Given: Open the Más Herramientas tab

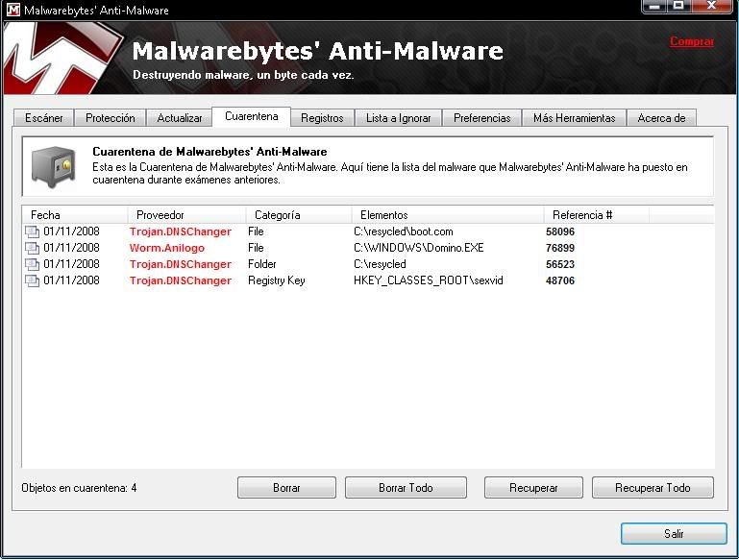Looking at the screenshot, I should pos(575,118).
